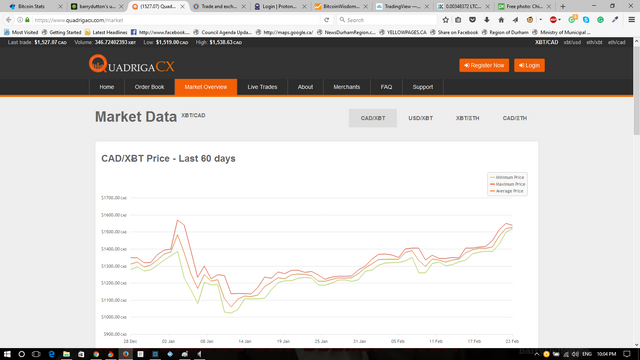
Task: Switch to the BitcoinWisdom tab
Action: click(x=341, y=7)
